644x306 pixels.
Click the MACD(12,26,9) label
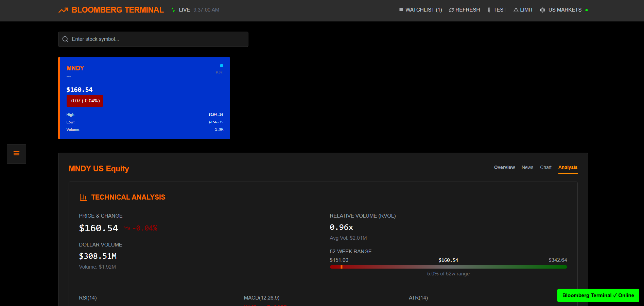262,298
